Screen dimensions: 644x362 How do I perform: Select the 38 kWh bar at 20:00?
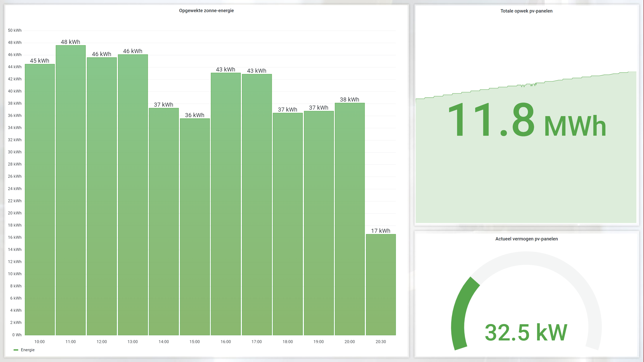tap(350, 219)
